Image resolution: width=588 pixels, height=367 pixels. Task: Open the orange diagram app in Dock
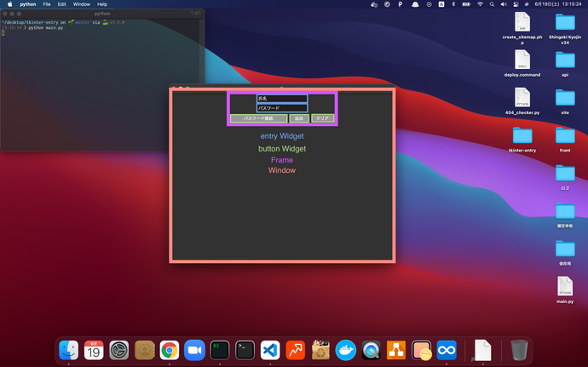click(396, 350)
